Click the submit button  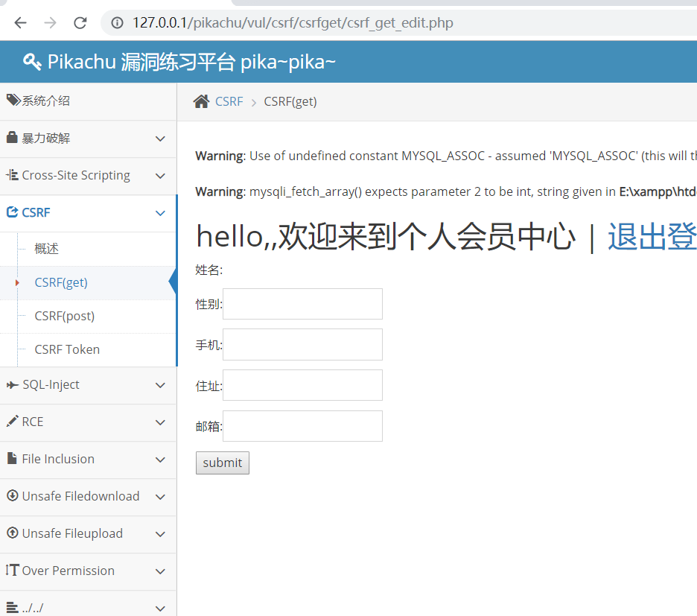point(222,463)
